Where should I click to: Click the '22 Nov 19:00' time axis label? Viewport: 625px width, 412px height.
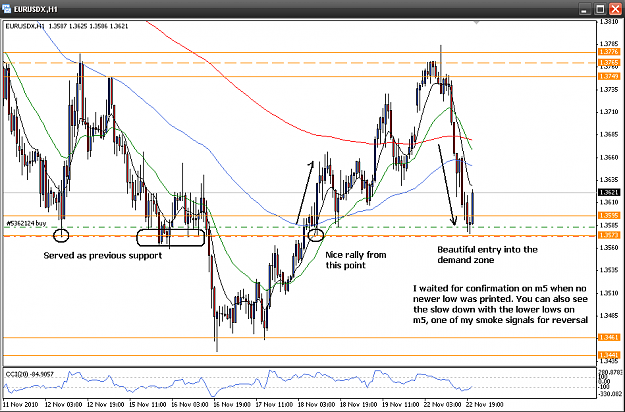tap(485, 404)
